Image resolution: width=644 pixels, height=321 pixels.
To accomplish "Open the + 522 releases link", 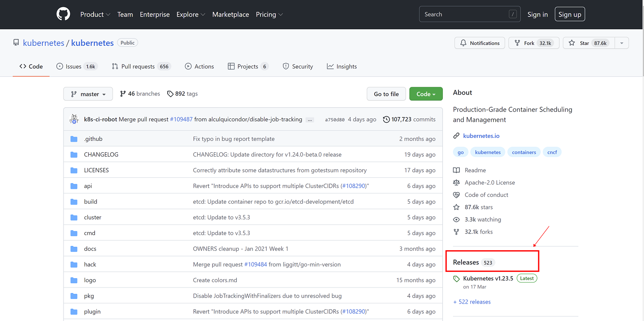I will 472,302.
